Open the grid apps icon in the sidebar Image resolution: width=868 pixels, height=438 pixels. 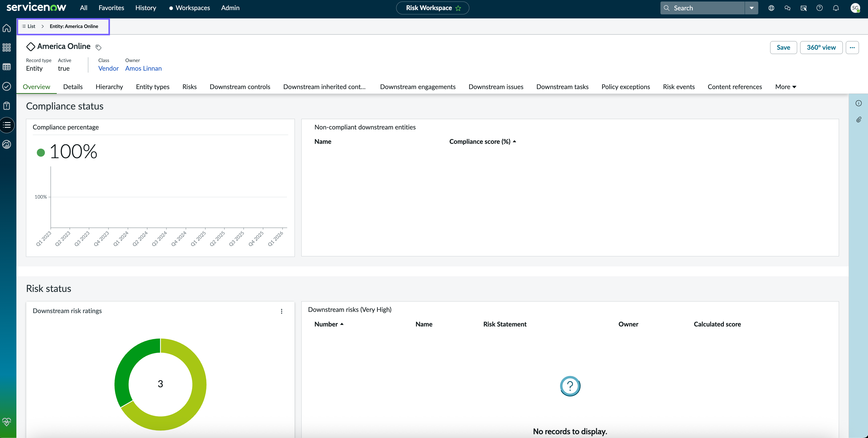click(x=7, y=47)
